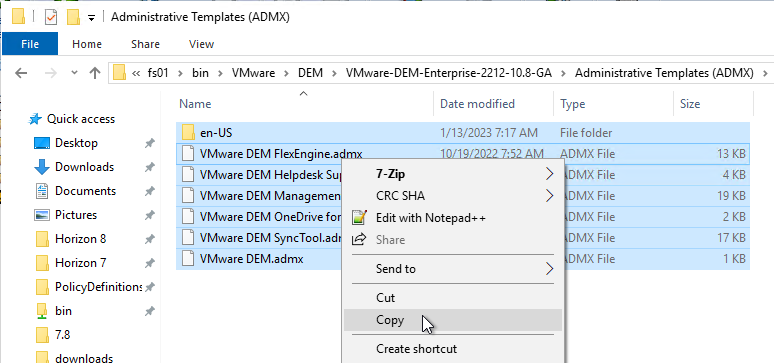774x363 pixels.
Task: Switch to the View ribbon tab
Action: (201, 44)
